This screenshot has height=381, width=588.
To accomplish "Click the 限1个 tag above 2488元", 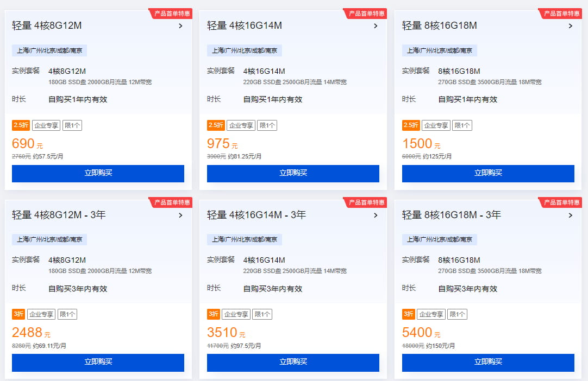I will tap(67, 314).
